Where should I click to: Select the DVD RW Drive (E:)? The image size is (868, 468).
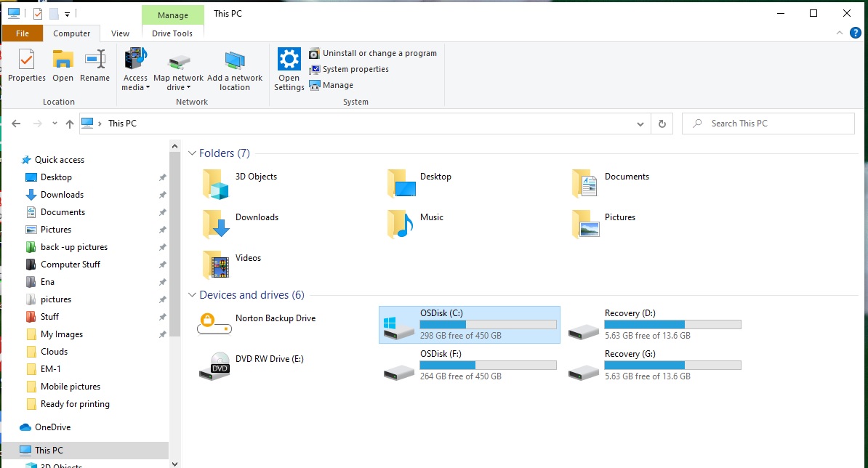(252, 365)
